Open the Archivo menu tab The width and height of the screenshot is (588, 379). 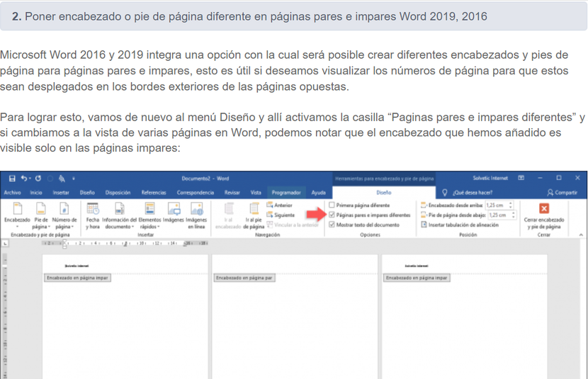(12, 192)
